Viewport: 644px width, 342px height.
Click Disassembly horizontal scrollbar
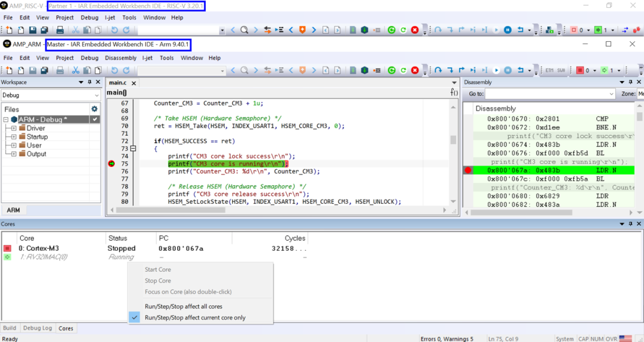521,212
